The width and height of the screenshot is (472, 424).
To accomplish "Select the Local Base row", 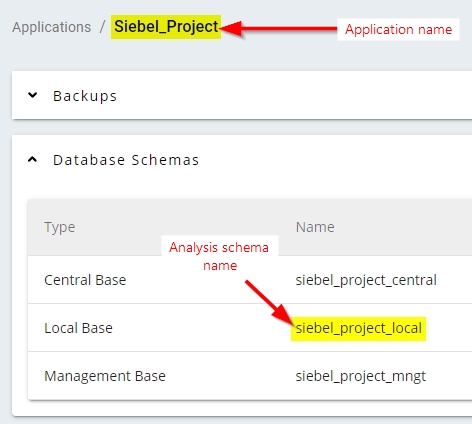I will pos(250,328).
